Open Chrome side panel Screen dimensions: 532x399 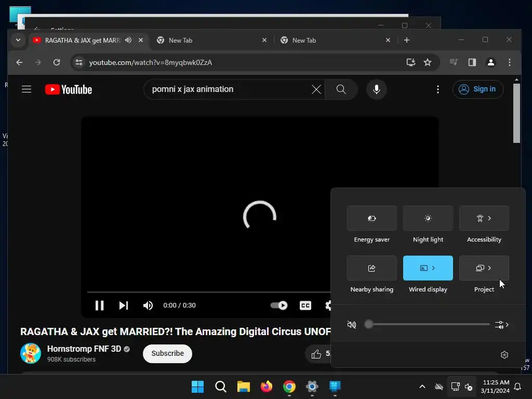coord(472,62)
